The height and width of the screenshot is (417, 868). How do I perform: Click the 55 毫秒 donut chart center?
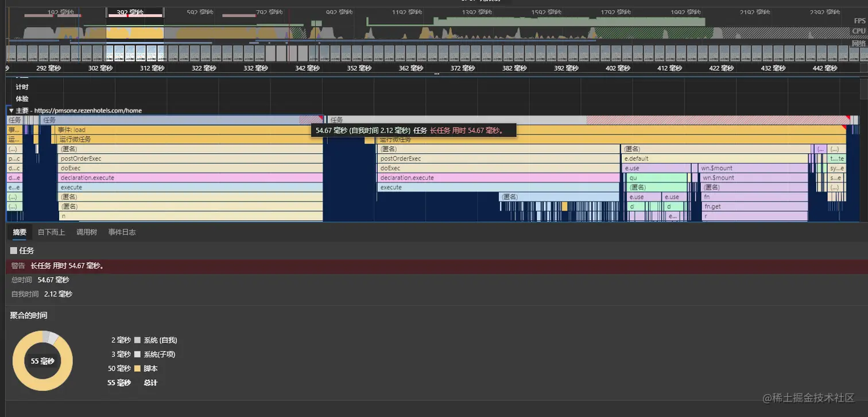click(42, 361)
